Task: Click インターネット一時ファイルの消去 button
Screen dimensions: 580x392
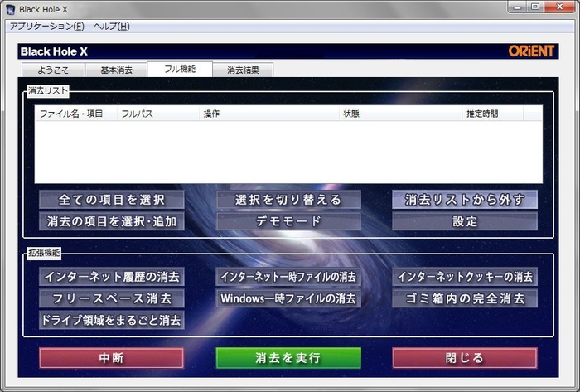Action: tap(288, 277)
